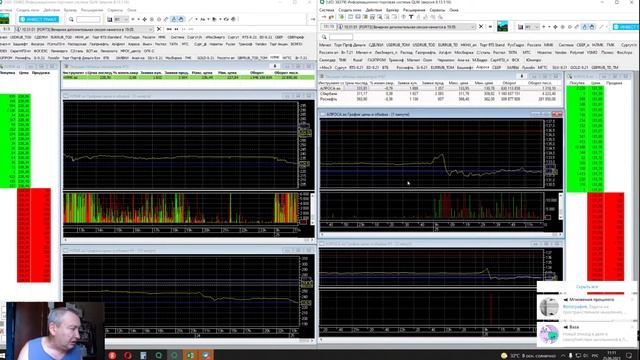This screenshot has height=360, width=640.
Task: Click left chart horizontal scrollbar
Action: coord(188,240)
